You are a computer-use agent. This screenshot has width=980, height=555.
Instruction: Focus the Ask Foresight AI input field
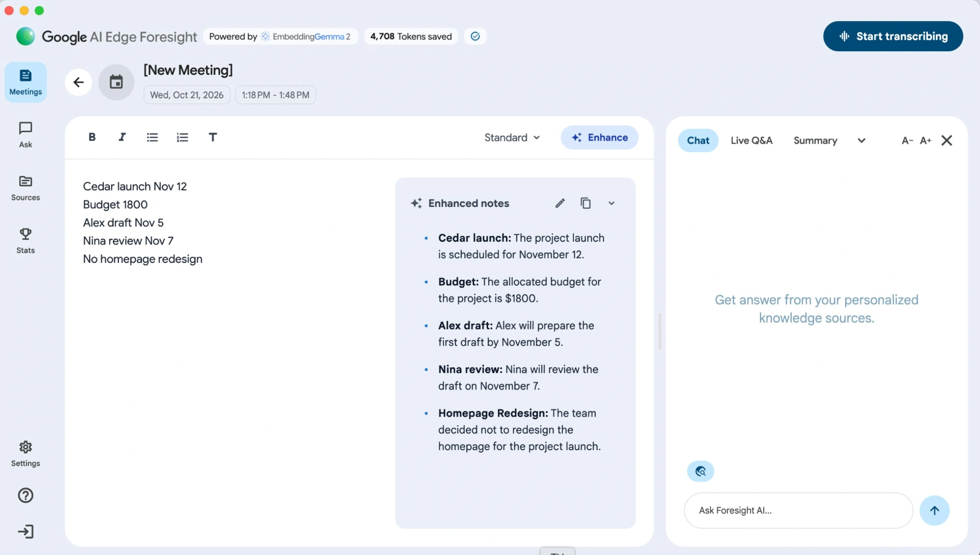coord(799,510)
